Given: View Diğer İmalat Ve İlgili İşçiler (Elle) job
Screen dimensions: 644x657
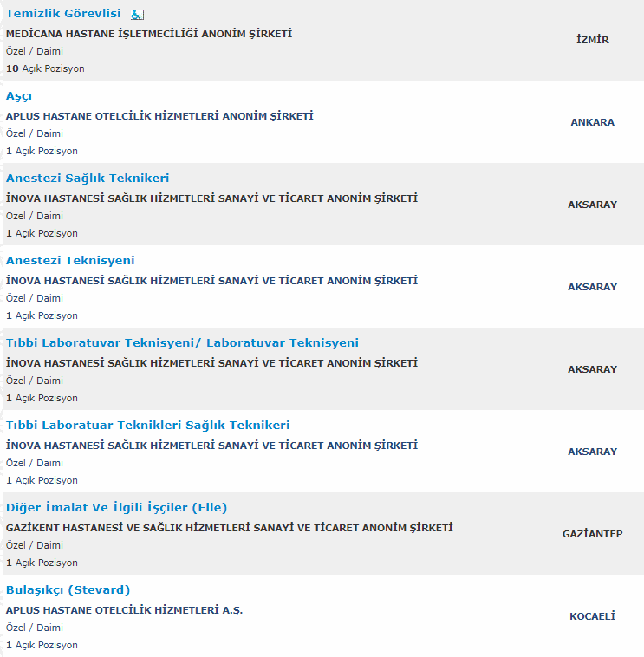Looking at the screenshot, I should click(116, 508).
